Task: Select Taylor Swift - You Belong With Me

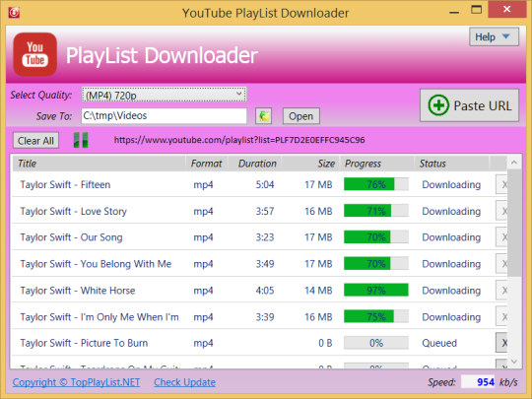Action: (96, 264)
